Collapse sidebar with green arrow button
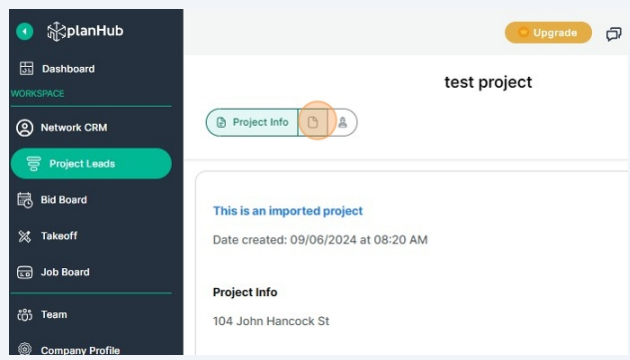The width and height of the screenshot is (630, 360). click(25, 31)
